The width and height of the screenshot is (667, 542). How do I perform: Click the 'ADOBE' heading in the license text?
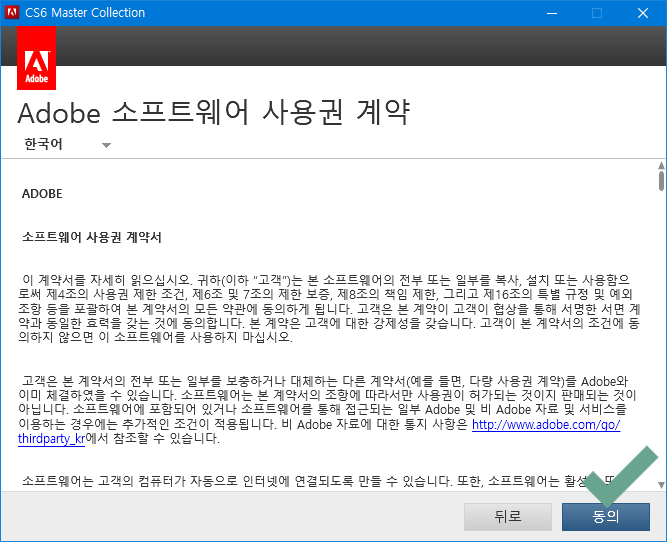[42, 194]
